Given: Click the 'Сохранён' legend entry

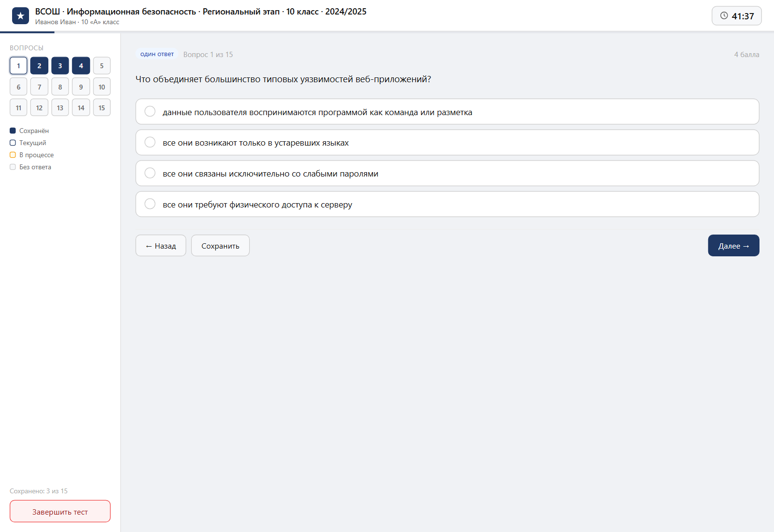Looking at the screenshot, I should tap(30, 131).
